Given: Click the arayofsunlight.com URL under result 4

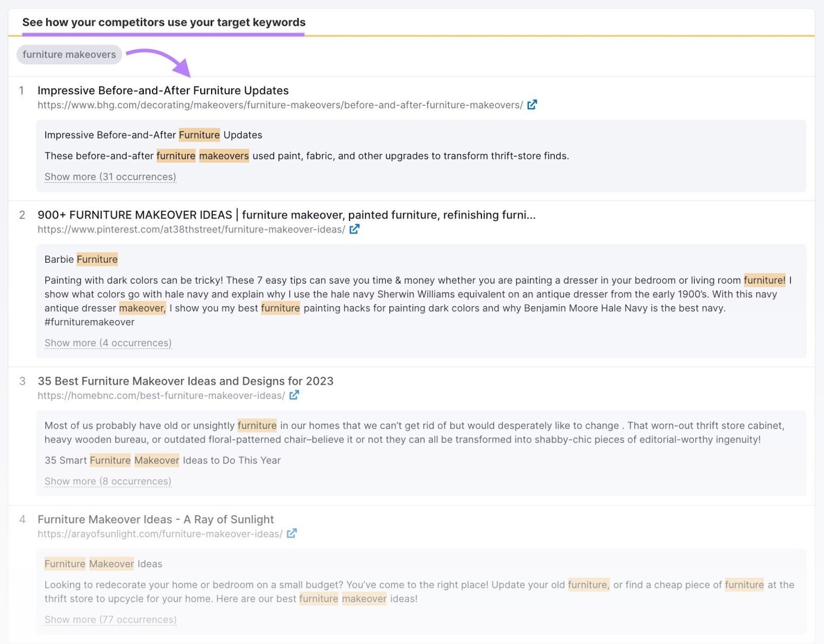Looking at the screenshot, I should point(160,534).
